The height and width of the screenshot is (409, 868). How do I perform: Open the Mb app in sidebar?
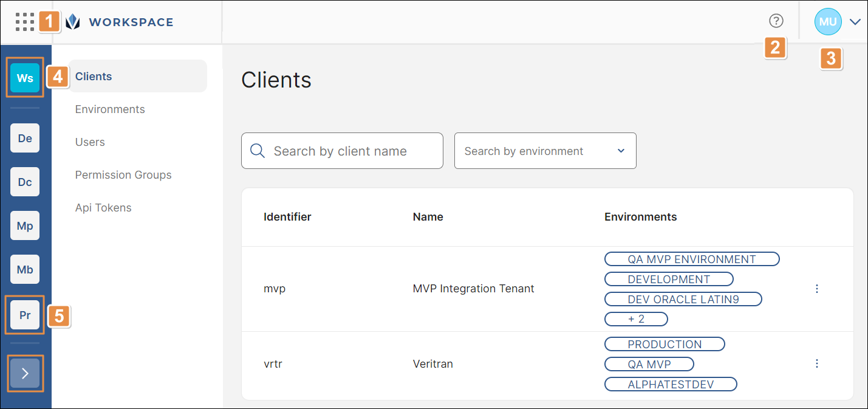click(25, 269)
